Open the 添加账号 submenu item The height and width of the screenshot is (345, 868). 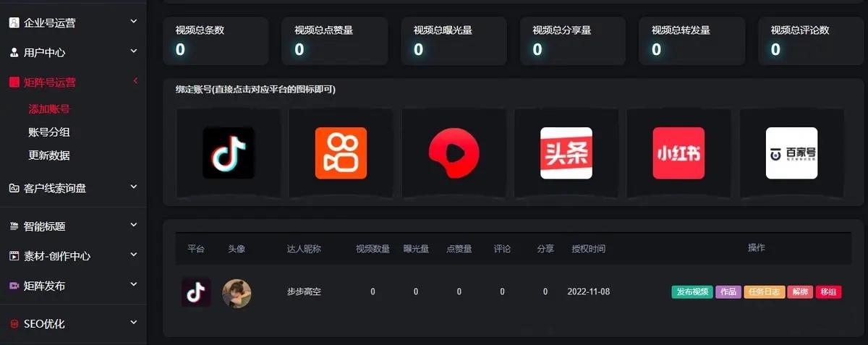click(x=49, y=109)
